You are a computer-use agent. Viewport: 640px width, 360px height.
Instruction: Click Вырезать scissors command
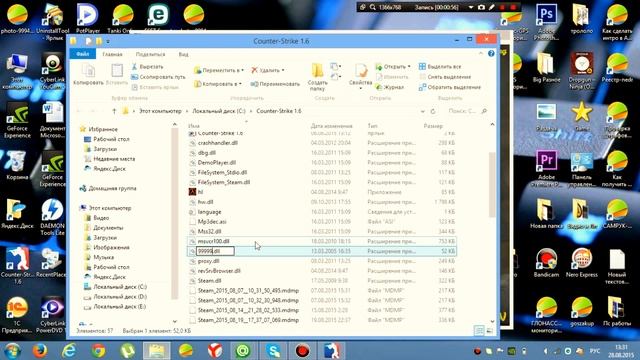(x=148, y=67)
